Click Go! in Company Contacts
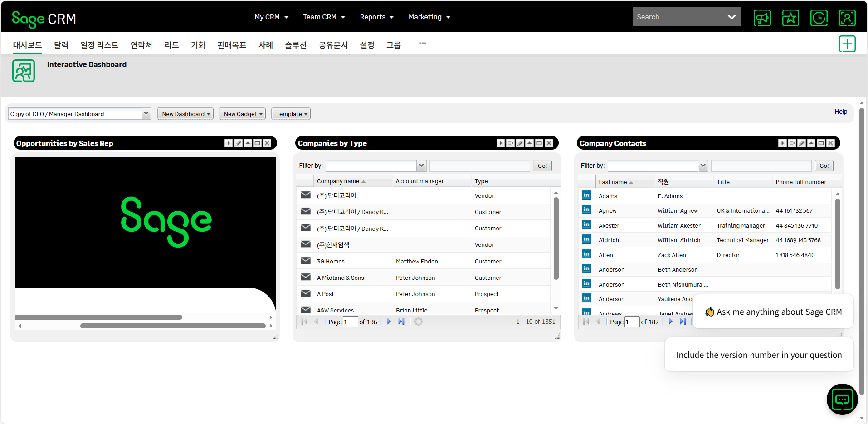Viewport: 868px width, 424px height. tap(824, 166)
